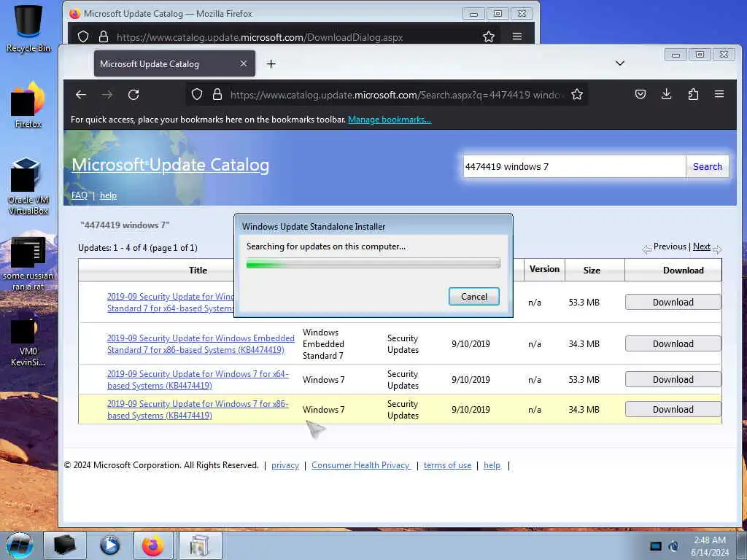Open the Windows Media Player taskbar icon

pos(109,545)
